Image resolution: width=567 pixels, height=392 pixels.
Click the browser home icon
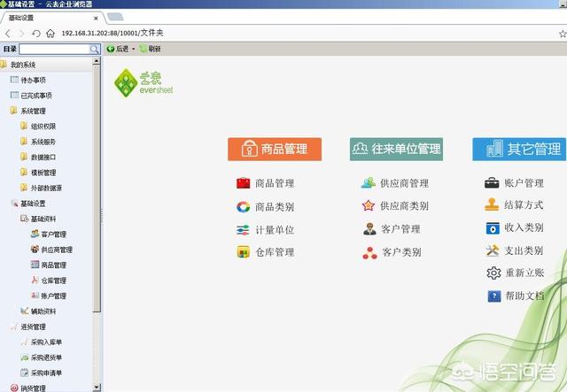pyautogui.click(x=50, y=34)
